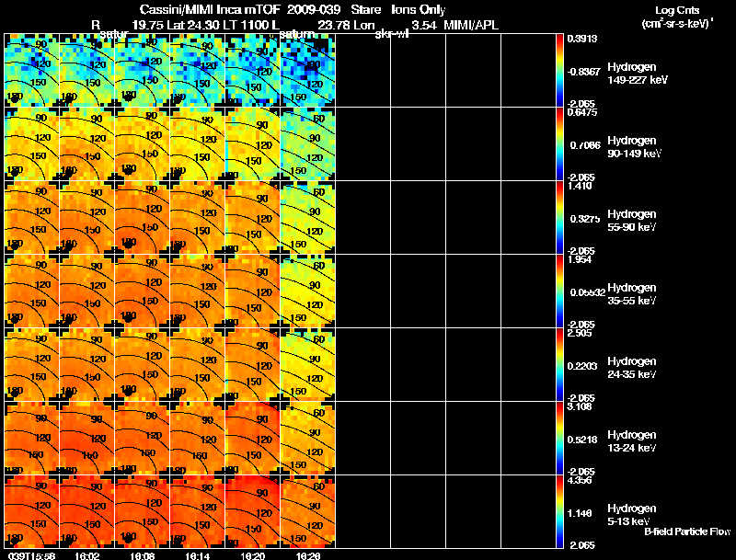This screenshot has width=736, height=560.
Task: Click the Hydrogen 35-55 keV color bar
Action: point(559,291)
